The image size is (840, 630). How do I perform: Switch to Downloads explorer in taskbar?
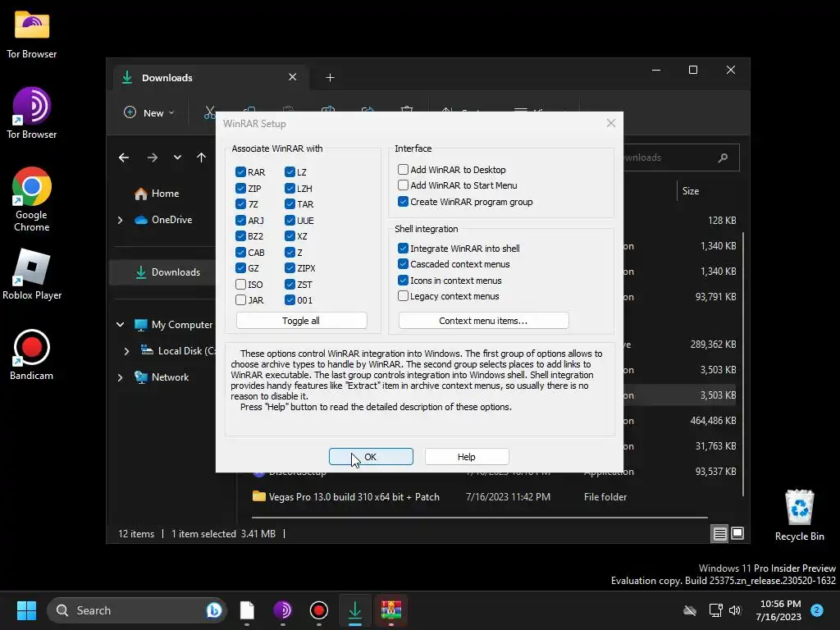[354, 610]
